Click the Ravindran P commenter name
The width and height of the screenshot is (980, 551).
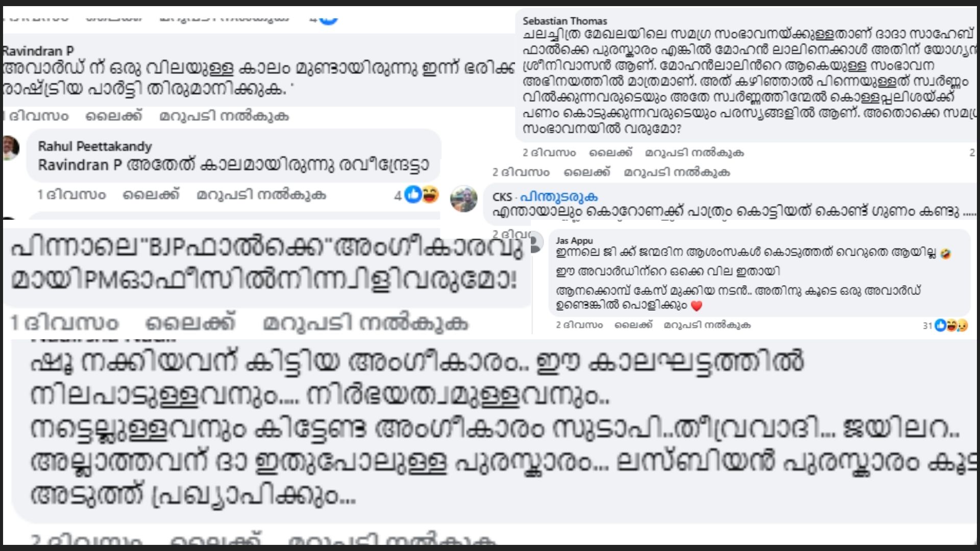click(x=38, y=51)
